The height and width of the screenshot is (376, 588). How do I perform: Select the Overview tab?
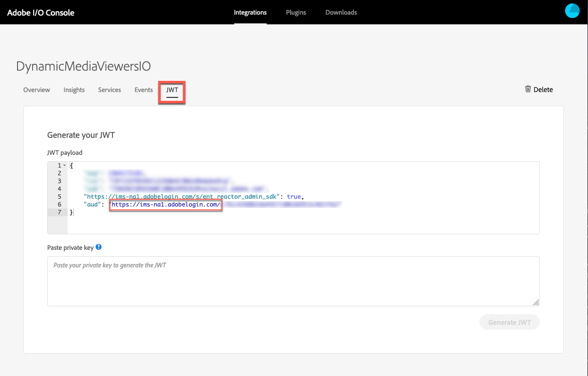tap(37, 90)
